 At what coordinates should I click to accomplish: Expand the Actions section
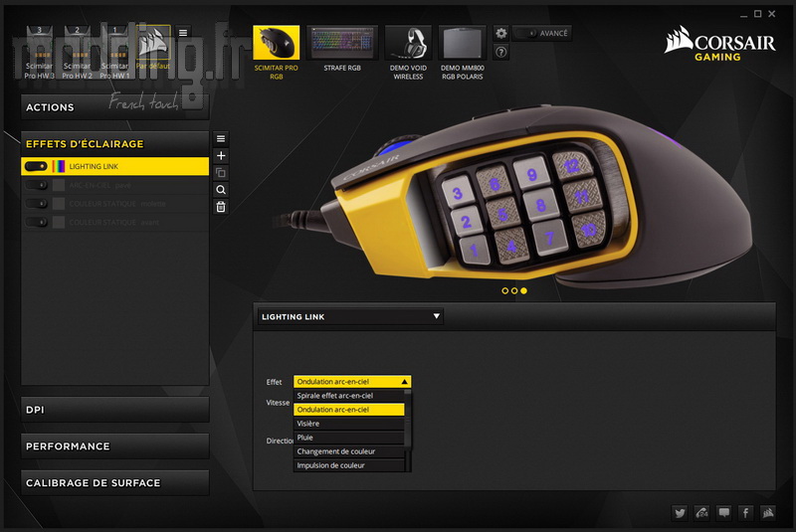pos(114,107)
